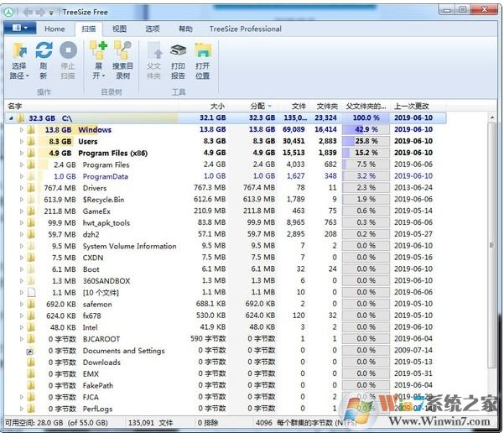Image resolution: width=504 pixels, height=433 pixels.
Task: Click the 打印报告 (print report) icon
Action: point(178,50)
